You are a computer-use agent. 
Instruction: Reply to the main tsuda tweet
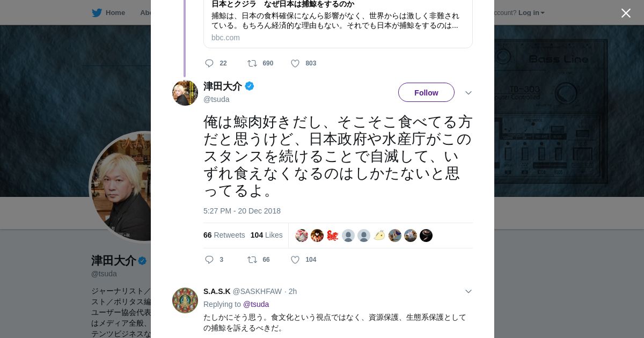[x=209, y=260]
